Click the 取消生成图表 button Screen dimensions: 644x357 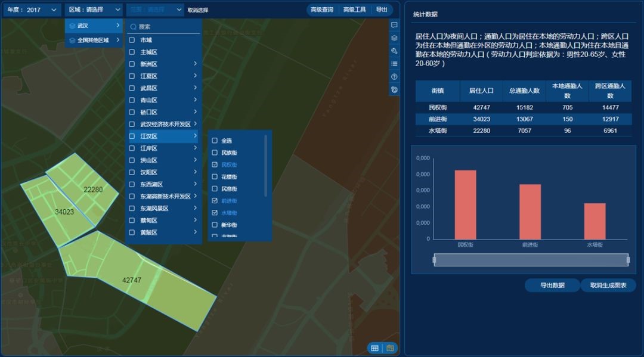tap(608, 285)
